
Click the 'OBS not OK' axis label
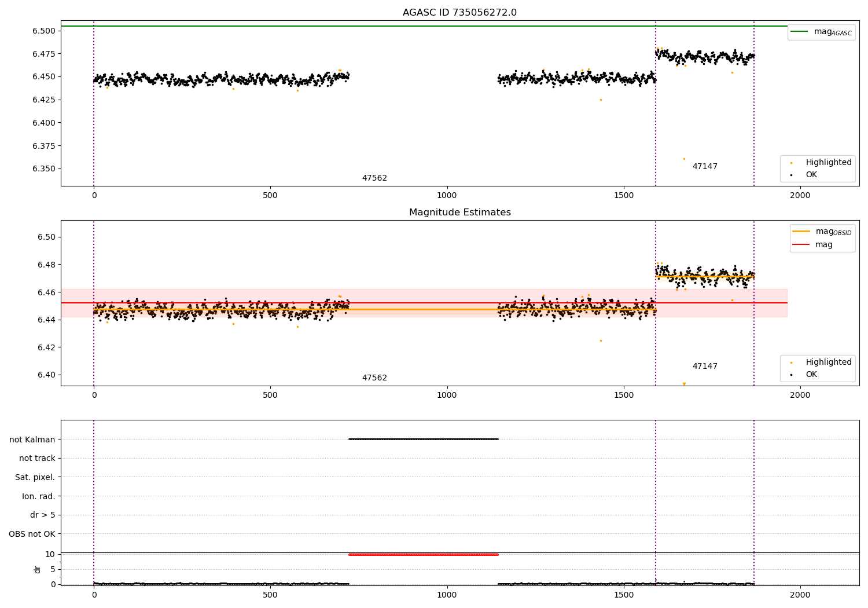[32, 534]
